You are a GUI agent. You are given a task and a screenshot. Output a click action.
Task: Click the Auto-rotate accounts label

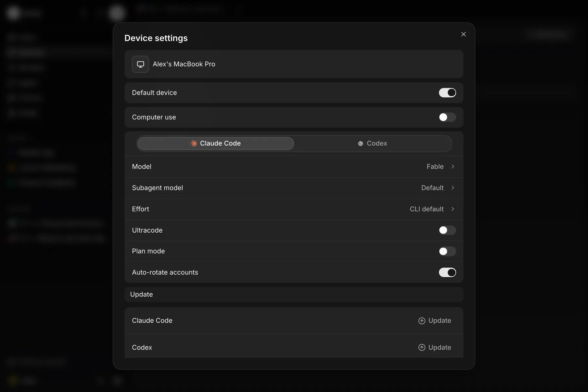point(165,272)
